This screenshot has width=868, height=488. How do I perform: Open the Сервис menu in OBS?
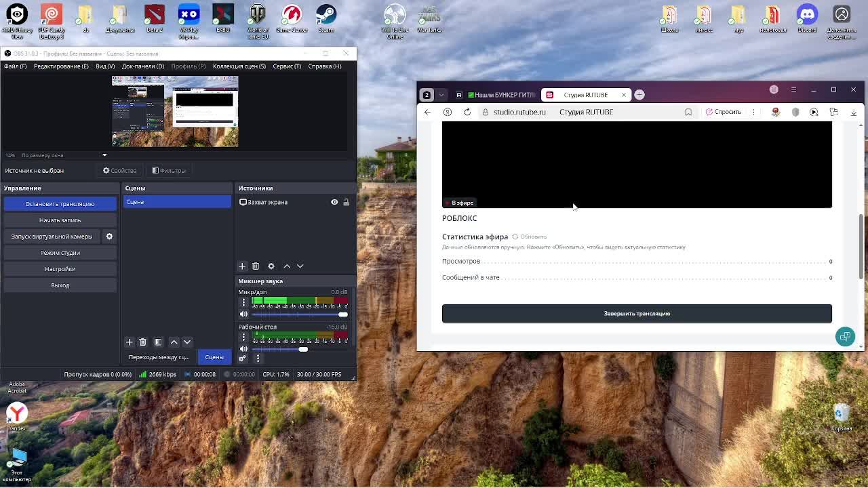[287, 66]
